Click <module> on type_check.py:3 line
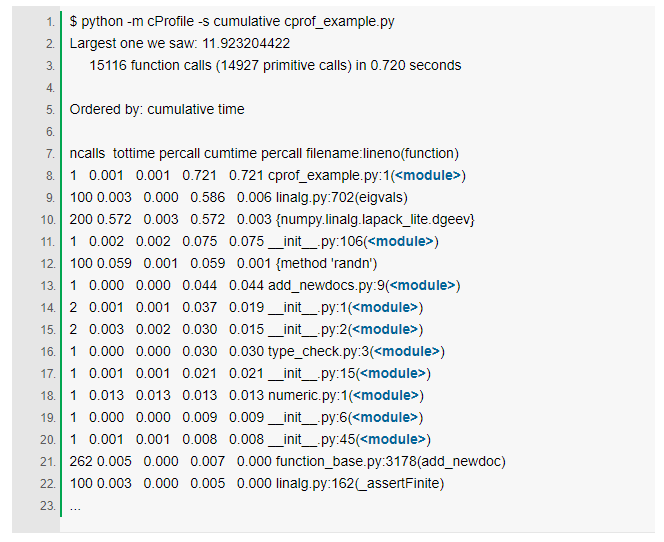The height and width of the screenshot is (542, 664). (x=407, y=351)
